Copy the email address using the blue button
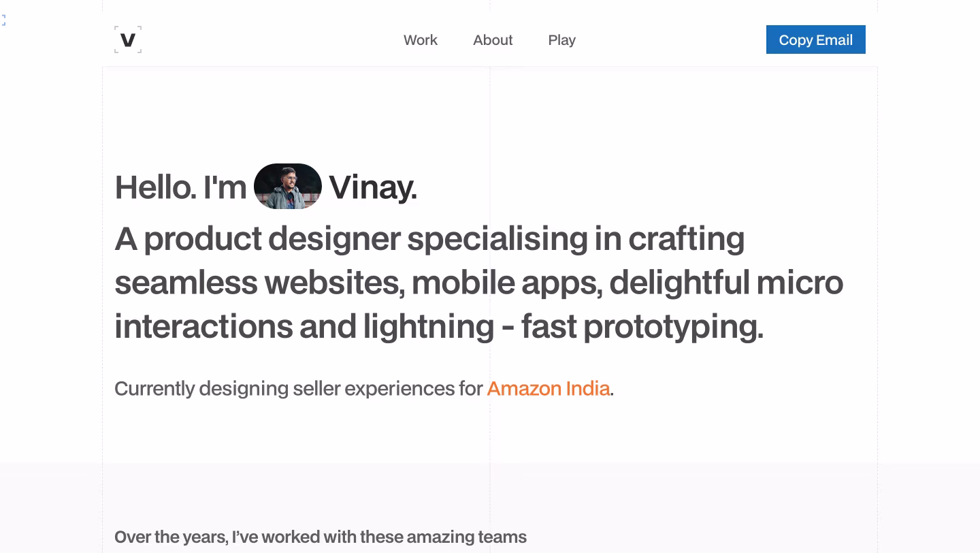The height and width of the screenshot is (553, 980). click(x=815, y=39)
